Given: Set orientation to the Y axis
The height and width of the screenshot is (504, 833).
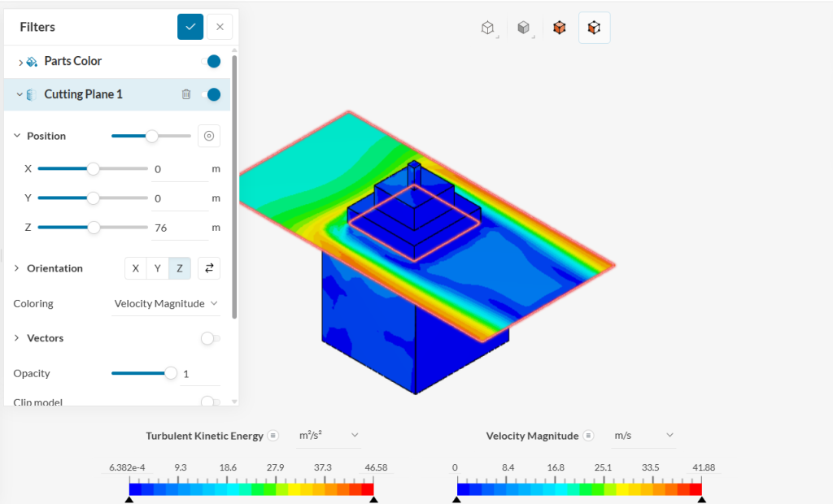Looking at the screenshot, I should 157,268.
